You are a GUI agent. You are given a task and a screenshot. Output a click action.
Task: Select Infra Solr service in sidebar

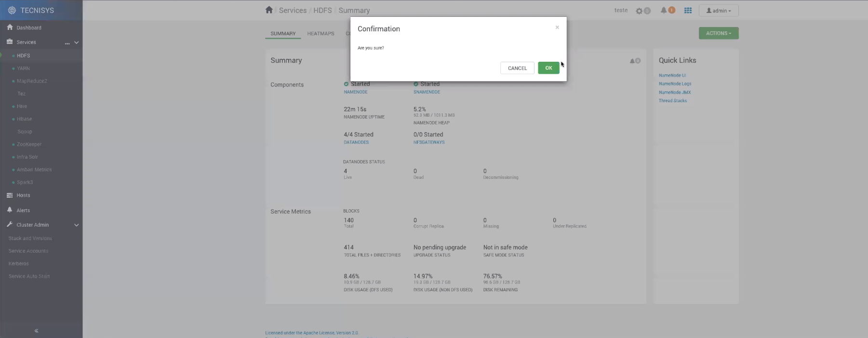27,157
